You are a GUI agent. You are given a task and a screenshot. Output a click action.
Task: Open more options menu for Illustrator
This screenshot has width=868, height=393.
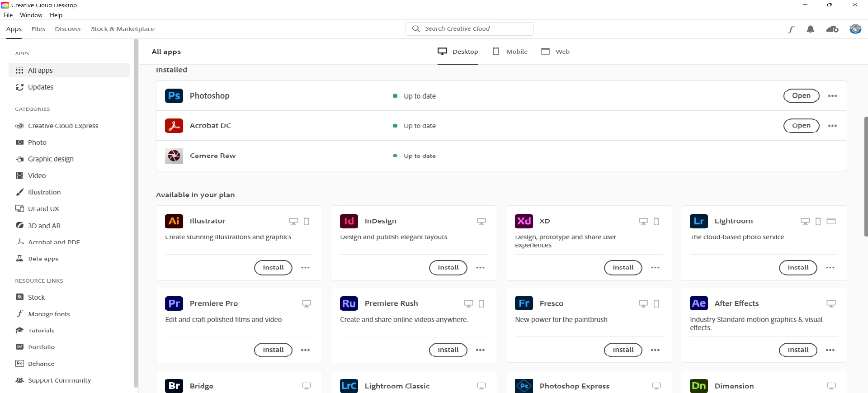[x=306, y=268]
